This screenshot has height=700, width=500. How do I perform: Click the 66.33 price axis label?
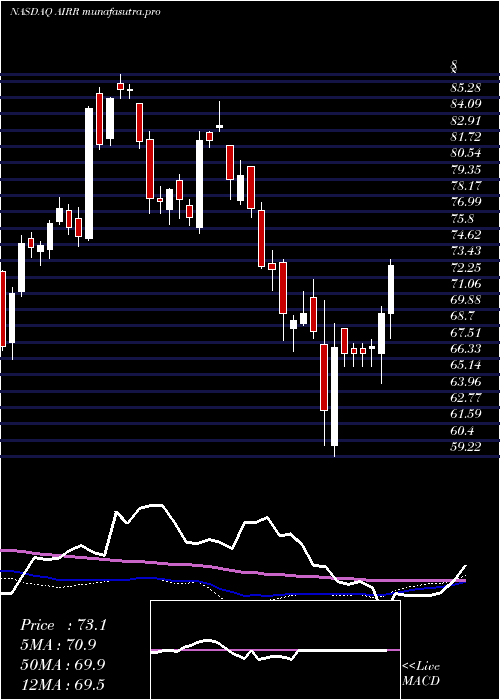(466, 350)
